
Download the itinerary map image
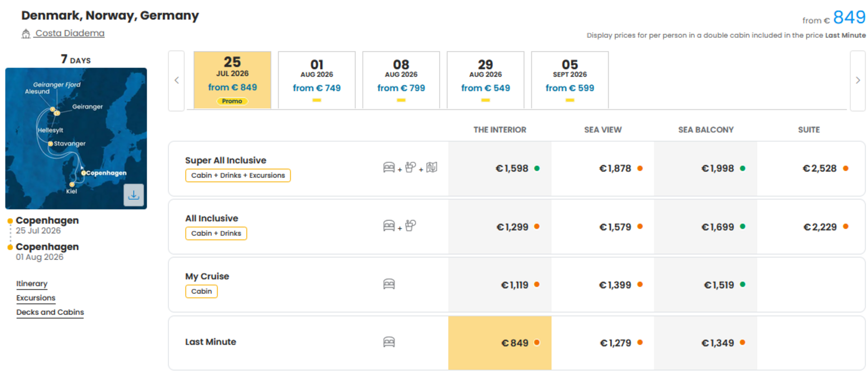tap(134, 195)
